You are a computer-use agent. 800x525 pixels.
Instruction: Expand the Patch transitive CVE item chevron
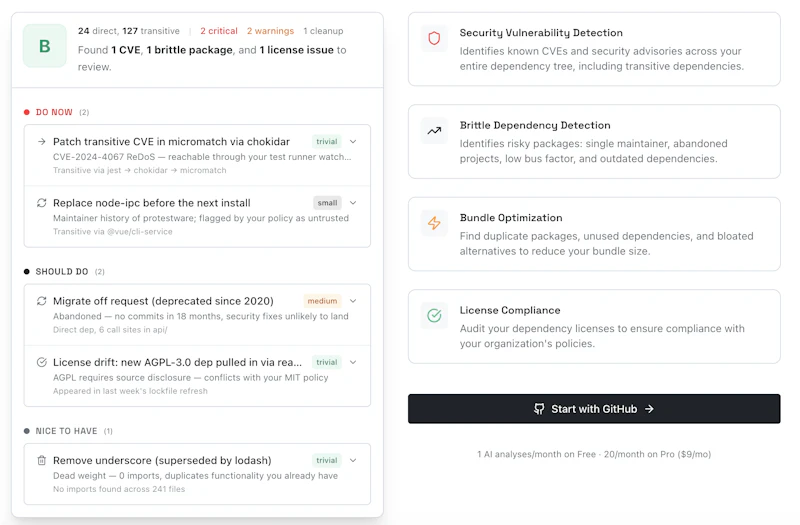[353, 141]
